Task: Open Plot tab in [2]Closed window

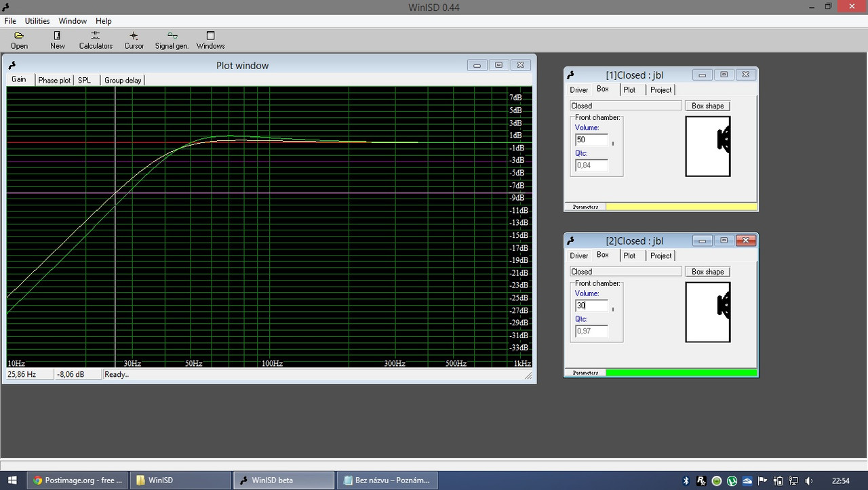Action: pos(629,256)
